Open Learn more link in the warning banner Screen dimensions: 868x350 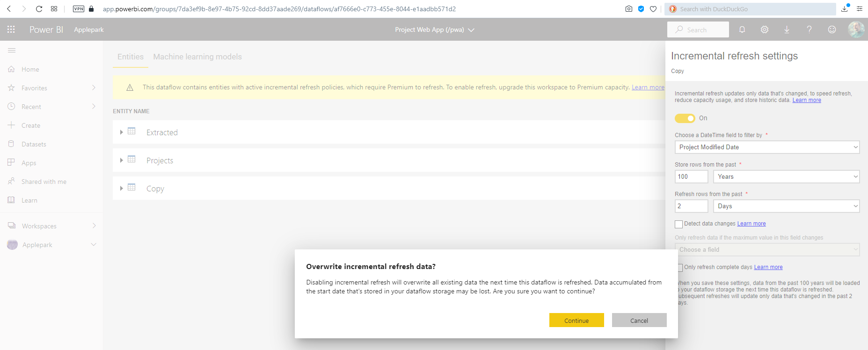[648, 87]
